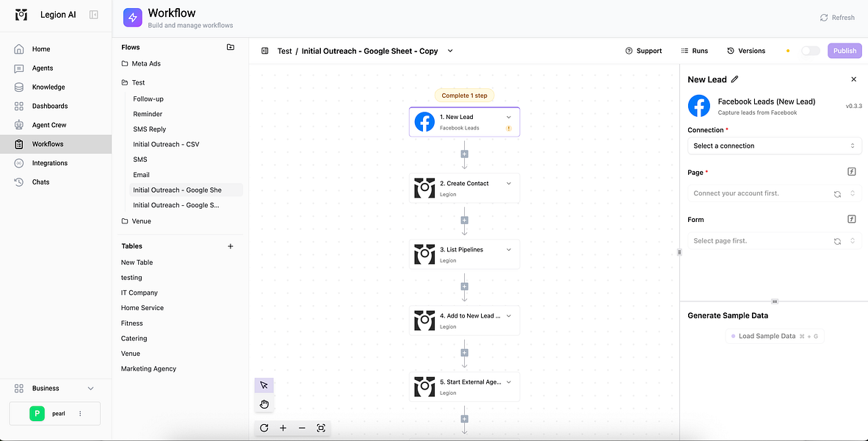Toggle dynamic value icon for Page
The image size is (868, 441).
852,172
